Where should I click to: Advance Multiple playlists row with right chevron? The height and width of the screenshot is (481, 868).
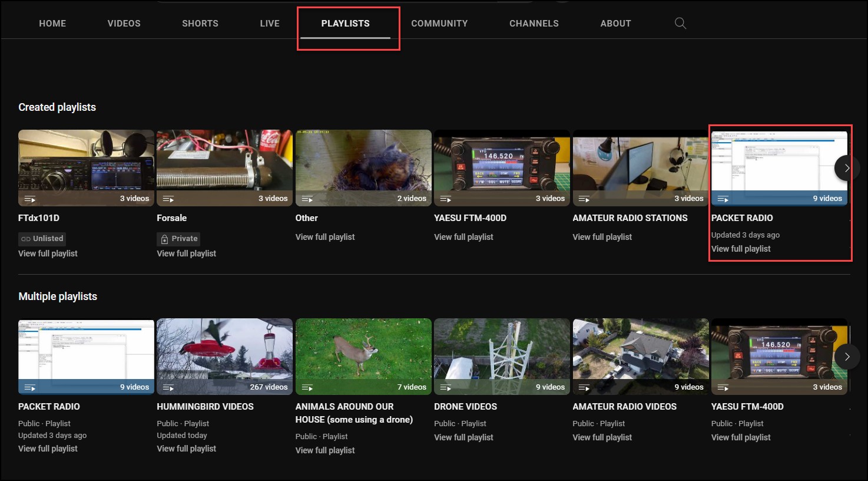pos(847,357)
